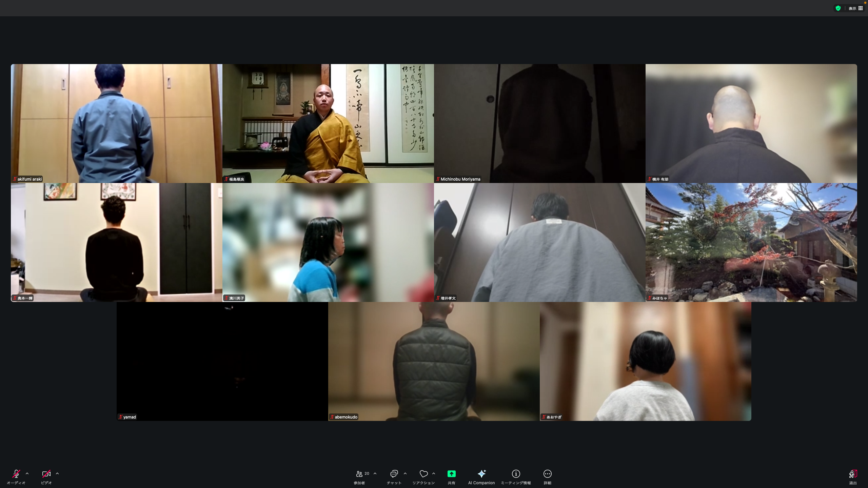Expand the participants options arrow
Image resolution: width=868 pixels, height=488 pixels.
(375, 473)
